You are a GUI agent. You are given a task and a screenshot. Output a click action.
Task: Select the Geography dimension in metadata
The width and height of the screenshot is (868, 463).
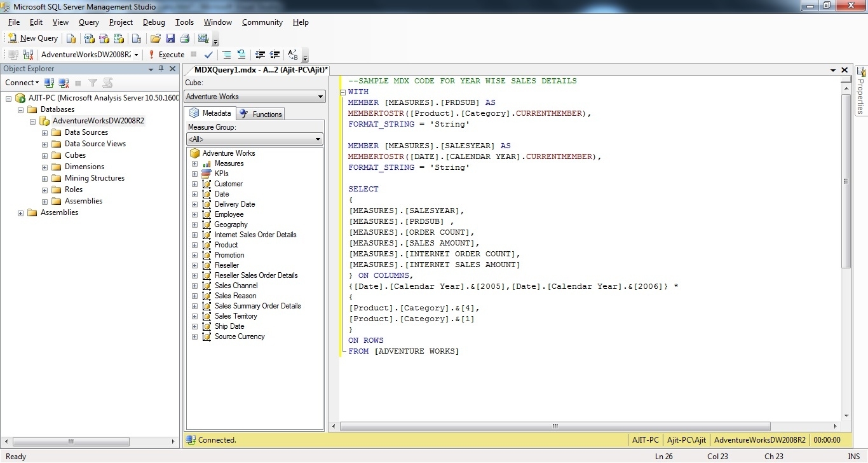231,225
